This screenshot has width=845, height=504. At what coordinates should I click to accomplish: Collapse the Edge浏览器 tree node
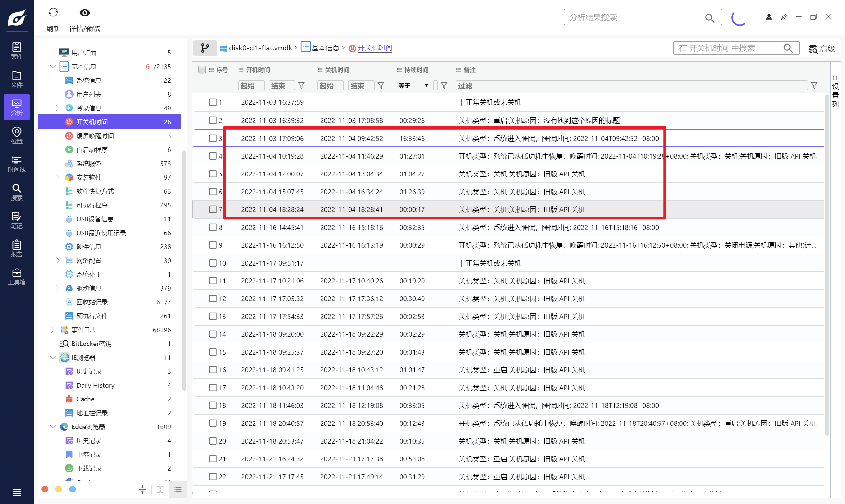coord(53,427)
